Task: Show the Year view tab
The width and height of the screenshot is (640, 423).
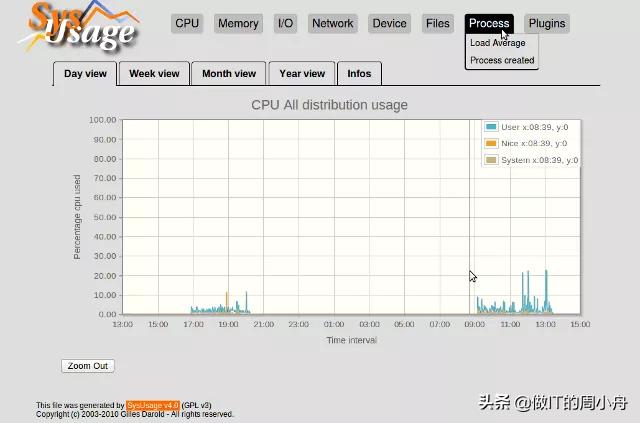Action: tap(302, 73)
